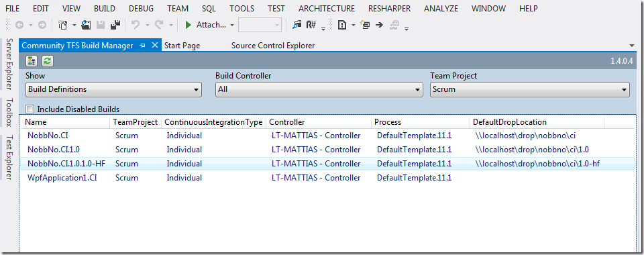The width and height of the screenshot is (644, 255).
Task: Open the Server Explorer side panel
Action: pyautogui.click(x=9, y=64)
